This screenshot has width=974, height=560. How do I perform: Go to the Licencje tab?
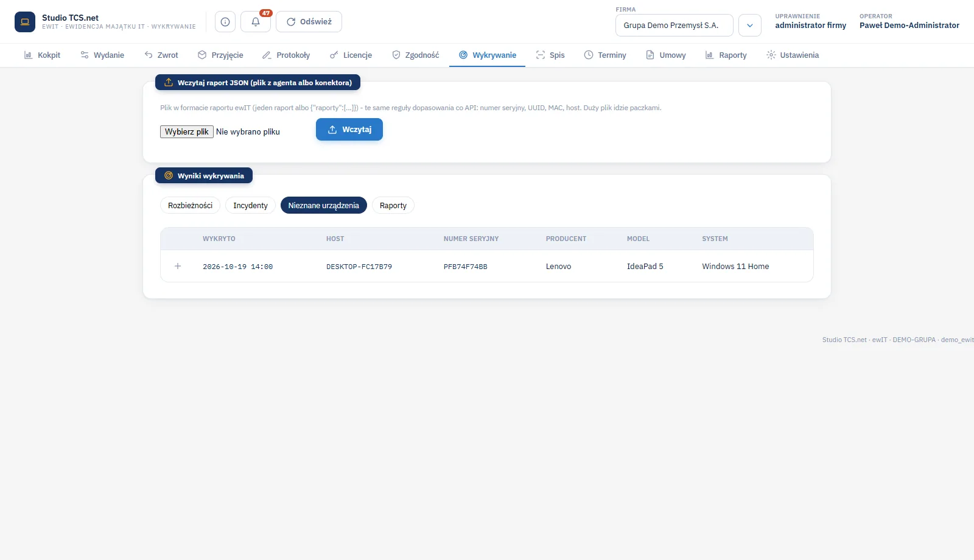(351, 55)
